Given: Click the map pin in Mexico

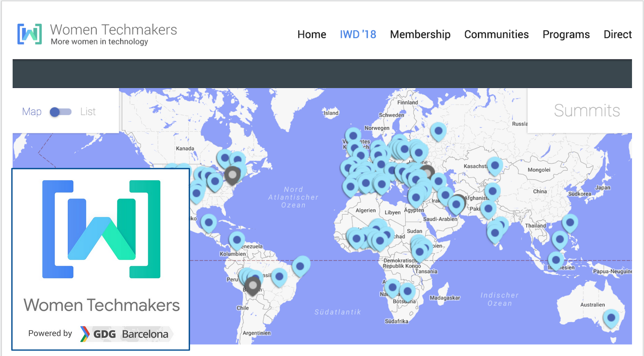Looking at the screenshot, I should [209, 222].
